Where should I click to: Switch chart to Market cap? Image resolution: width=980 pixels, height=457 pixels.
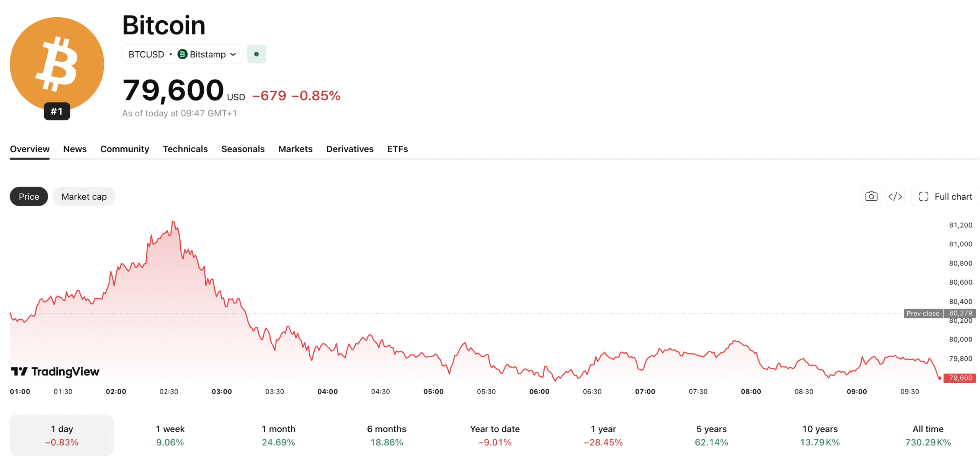(x=84, y=197)
